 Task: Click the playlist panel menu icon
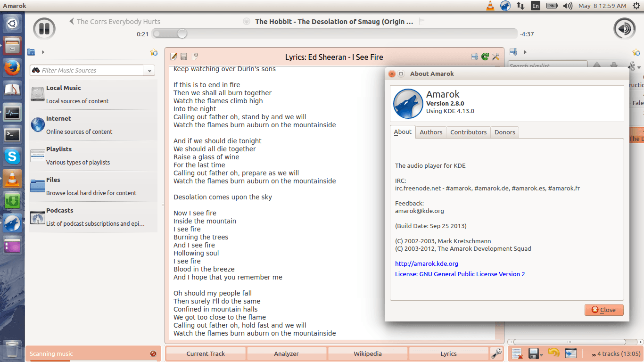pyautogui.click(x=514, y=52)
